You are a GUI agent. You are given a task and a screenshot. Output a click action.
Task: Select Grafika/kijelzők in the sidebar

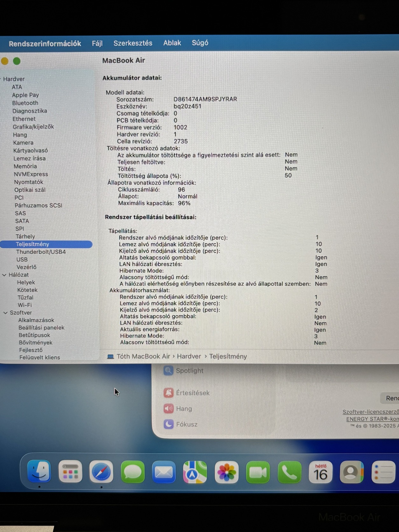(33, 127)
